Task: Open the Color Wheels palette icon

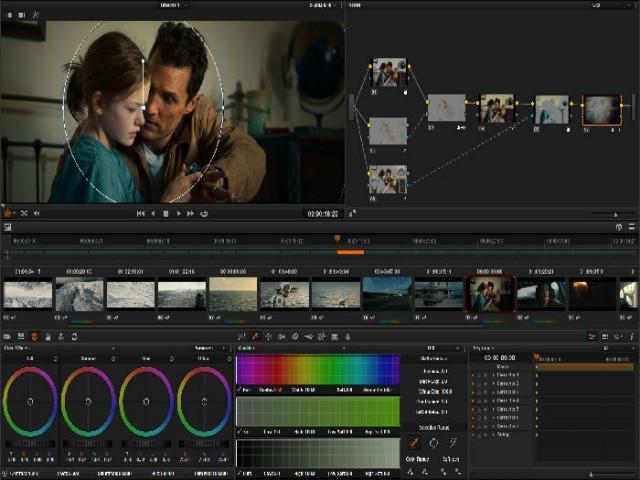Action: (x=34, y=337)
